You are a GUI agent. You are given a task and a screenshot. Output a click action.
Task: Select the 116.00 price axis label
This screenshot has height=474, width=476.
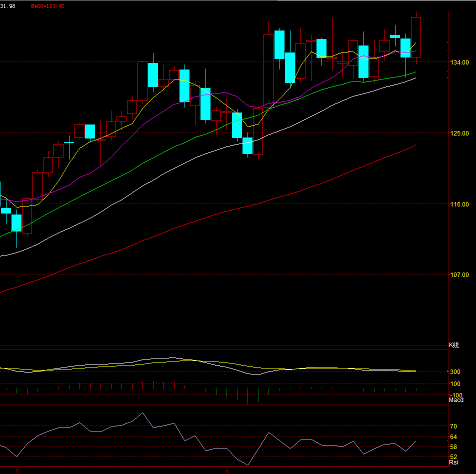tap(459, 204)
